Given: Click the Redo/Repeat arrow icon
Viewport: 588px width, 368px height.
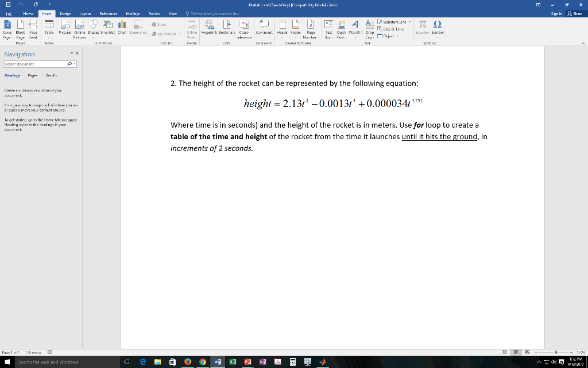Looking at the screenshot, I should [x=36, y=5].
